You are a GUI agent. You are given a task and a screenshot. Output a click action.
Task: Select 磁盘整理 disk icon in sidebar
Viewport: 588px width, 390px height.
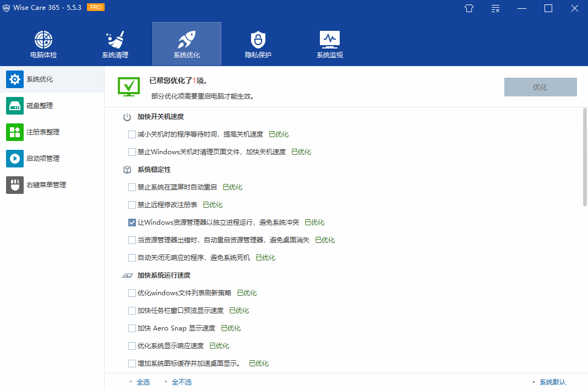click(x=15, y=106)
